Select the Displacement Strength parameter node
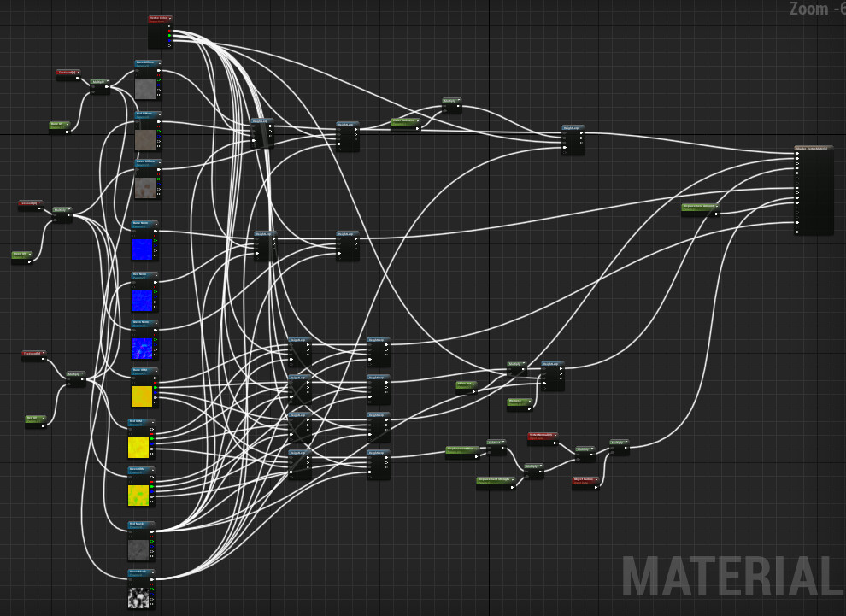The image size is (846, 616). 496,484
